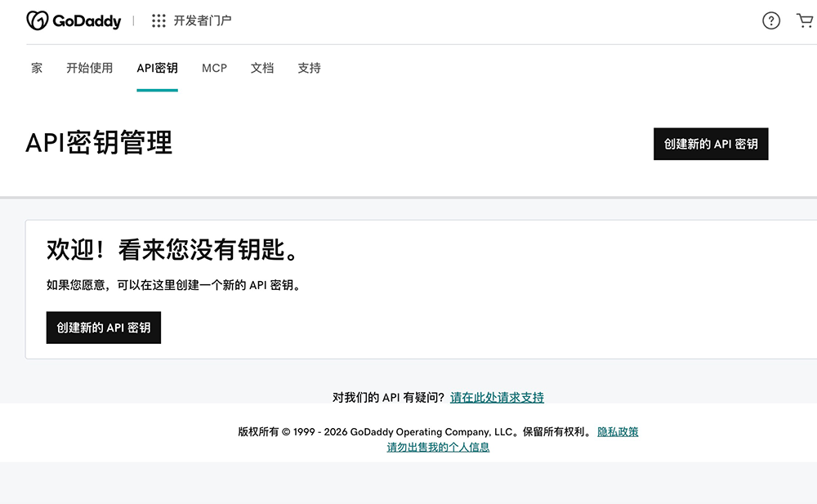Screen dimensions: 817x504
Task: Click the 欢迎！看来您没有钥匙 heading
Action: (172, 251)
